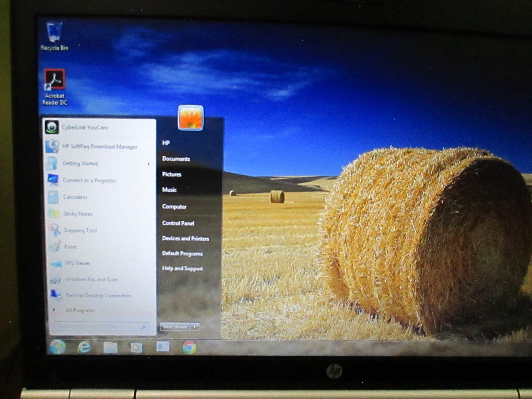Open Help and Support
532x399 pixels.
click(x=183, y=268)
